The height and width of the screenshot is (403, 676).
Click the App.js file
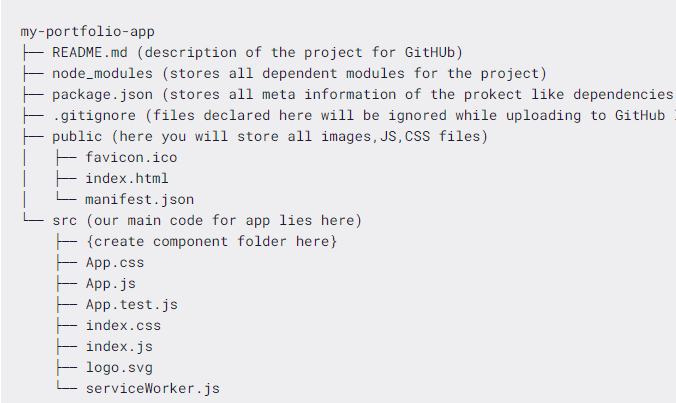(x=110, y=284)
